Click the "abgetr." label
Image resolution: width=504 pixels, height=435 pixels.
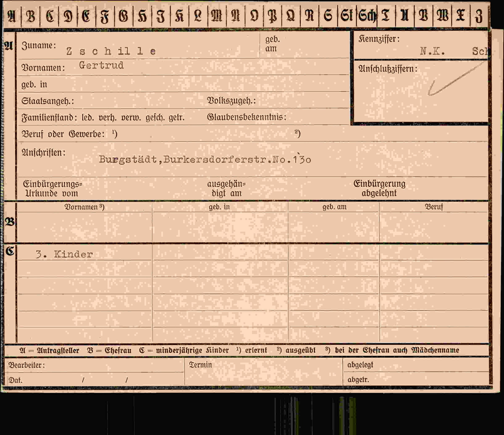[358, 380]
